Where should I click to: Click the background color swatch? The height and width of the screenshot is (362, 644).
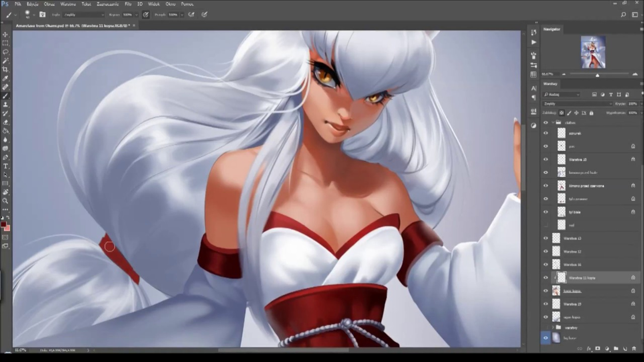click(8, 228)
